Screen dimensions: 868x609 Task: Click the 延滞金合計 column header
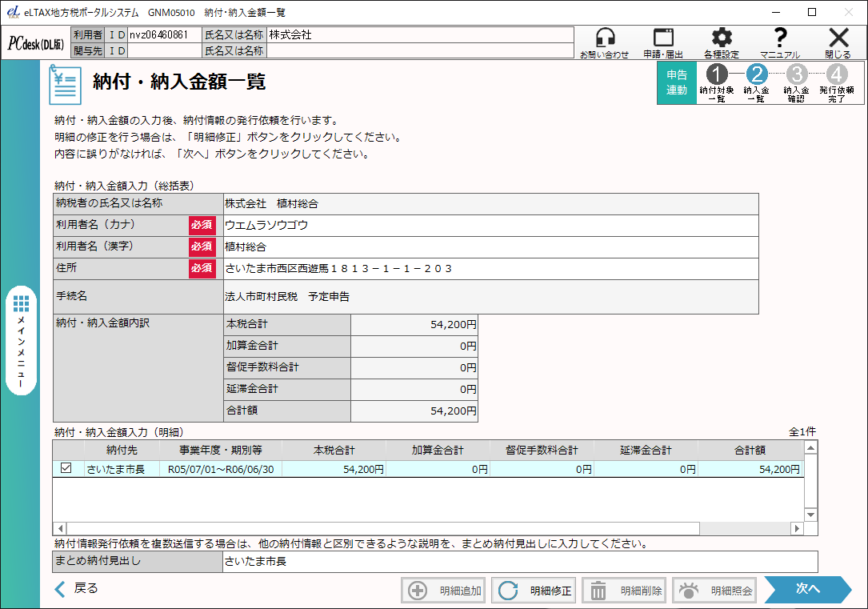[646, 450]
